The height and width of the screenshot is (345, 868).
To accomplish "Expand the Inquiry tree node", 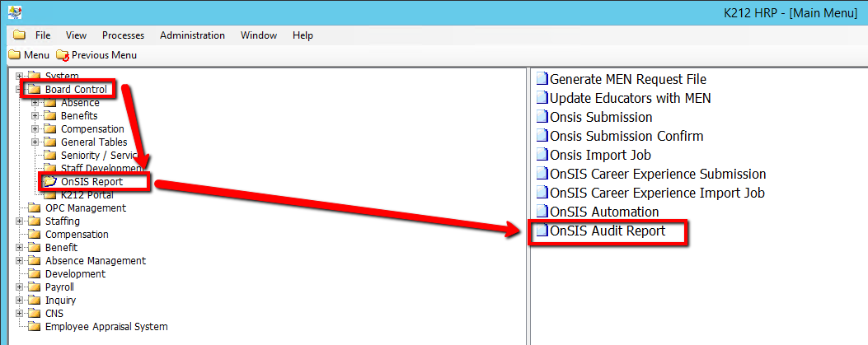I will (20, 301).
